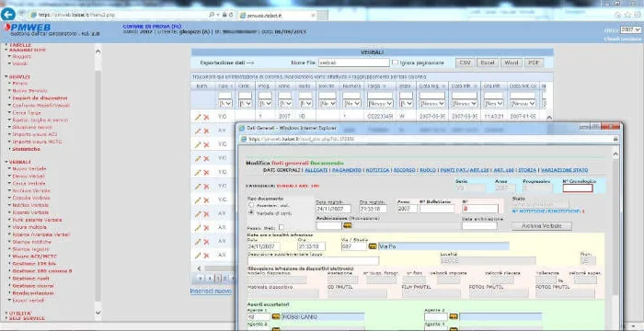Open the filter dropdown under the Tipo column
This screenshot has width=644, height=331.
pyautogui.click(x=224, y=104)
